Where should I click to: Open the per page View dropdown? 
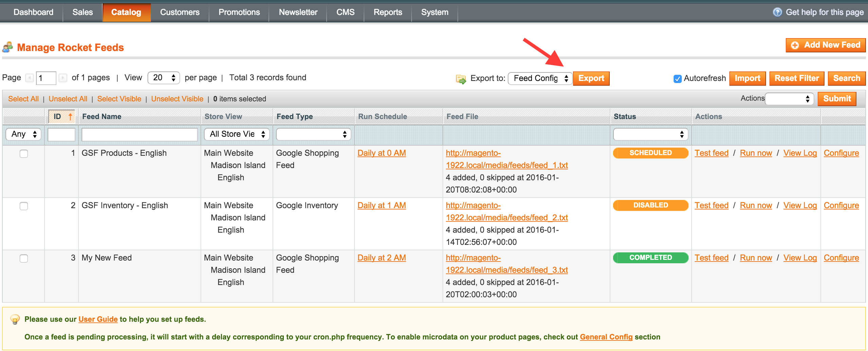tap(164, 78)
